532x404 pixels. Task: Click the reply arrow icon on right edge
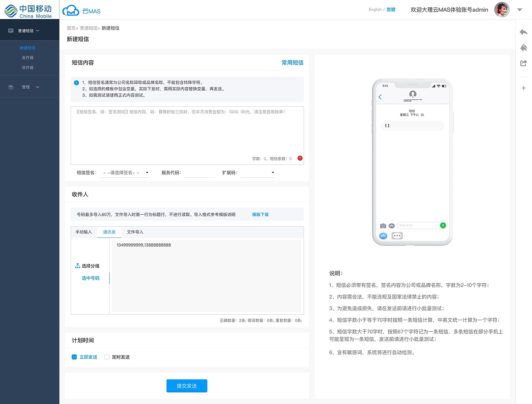coord(523,32)
